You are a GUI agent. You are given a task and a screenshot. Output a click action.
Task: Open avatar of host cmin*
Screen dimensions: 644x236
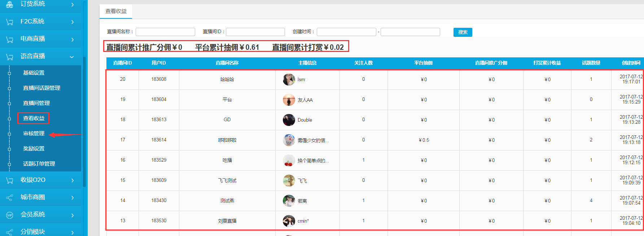point(289,221)
